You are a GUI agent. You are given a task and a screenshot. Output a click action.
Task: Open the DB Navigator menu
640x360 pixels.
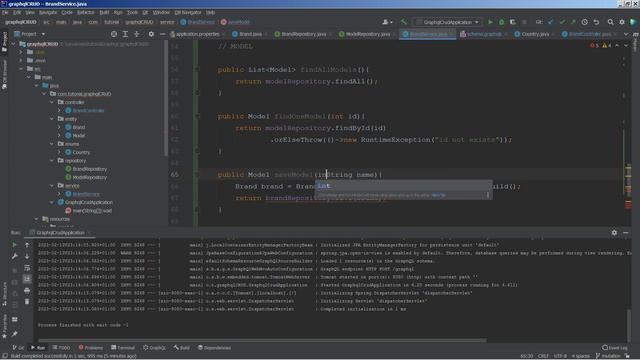[x=188, y=13]
